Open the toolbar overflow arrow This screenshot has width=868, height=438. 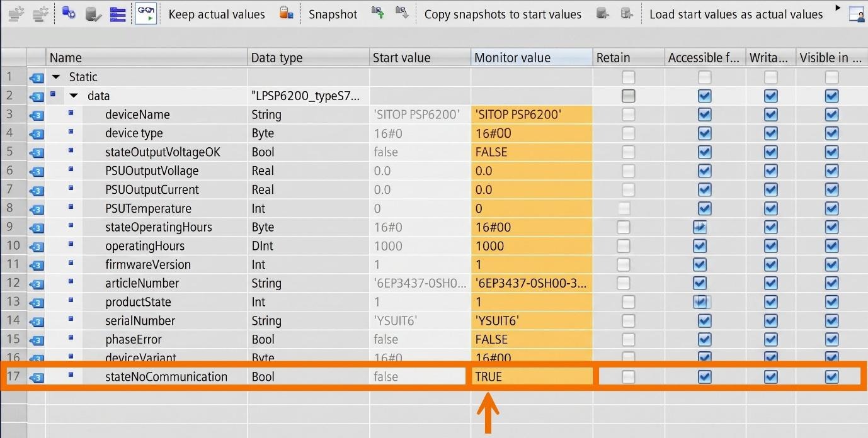tap(838, 8)
